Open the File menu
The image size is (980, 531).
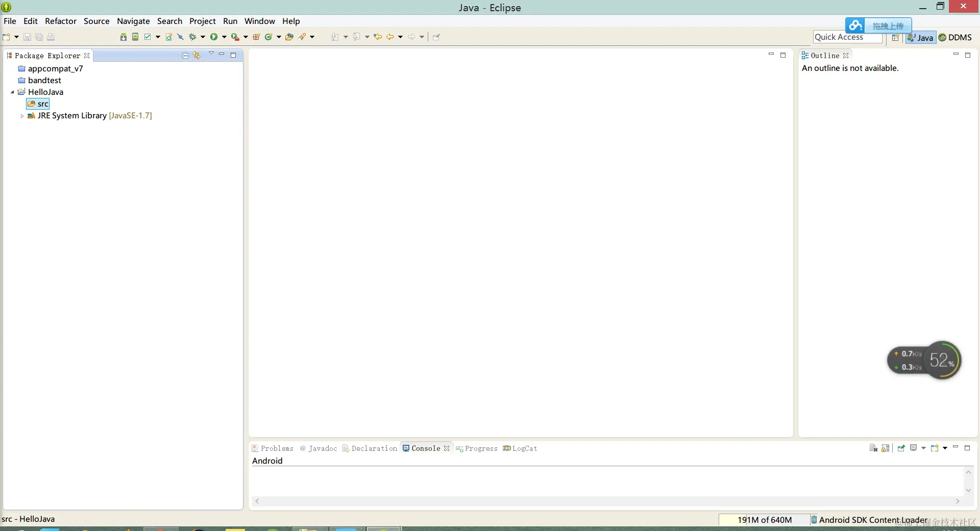tap(10, 21)
